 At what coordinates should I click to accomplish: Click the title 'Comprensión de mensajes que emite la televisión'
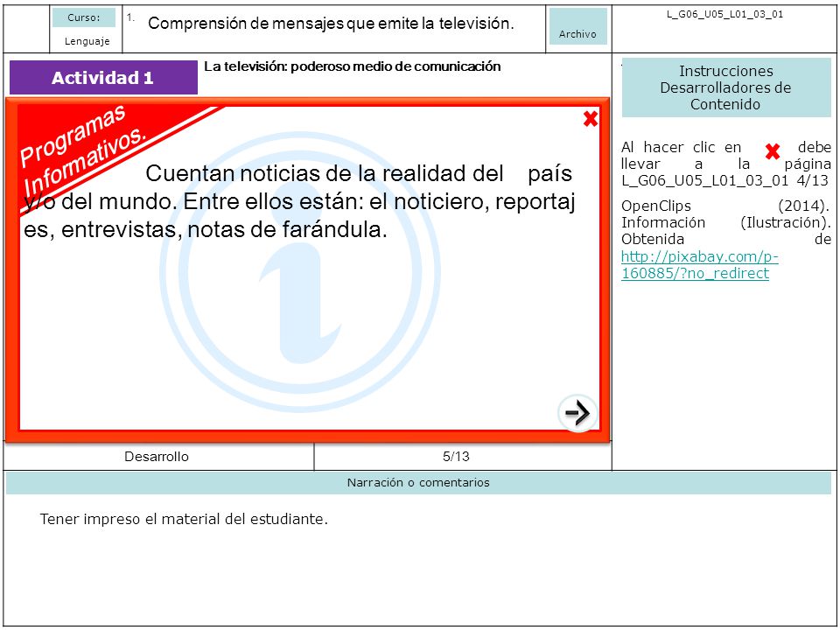click(331, 23)
